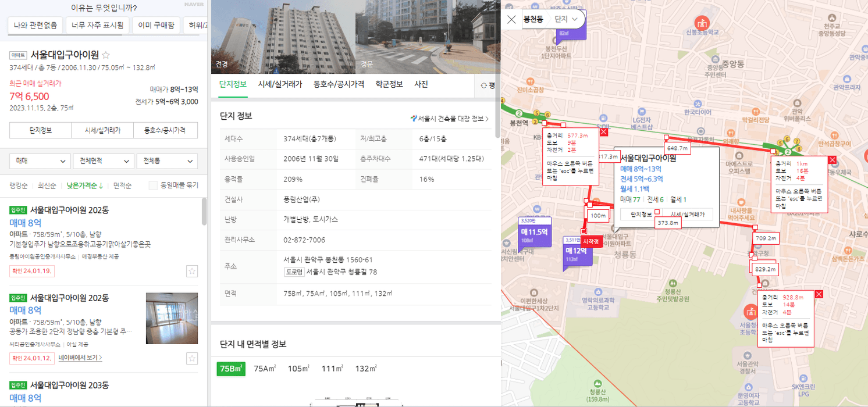Viewport: 868px width, 407px height.
Task: Close the 577.3m distance popup
Action: tap(604, 133)
